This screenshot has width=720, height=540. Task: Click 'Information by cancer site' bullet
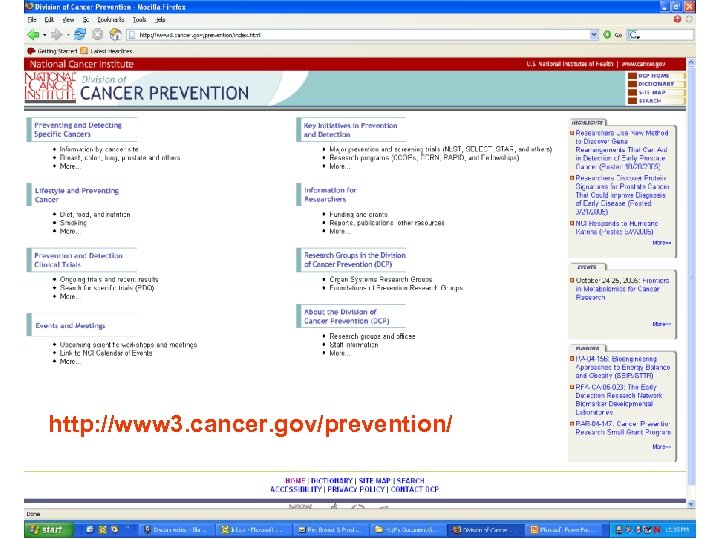point(99,149)
